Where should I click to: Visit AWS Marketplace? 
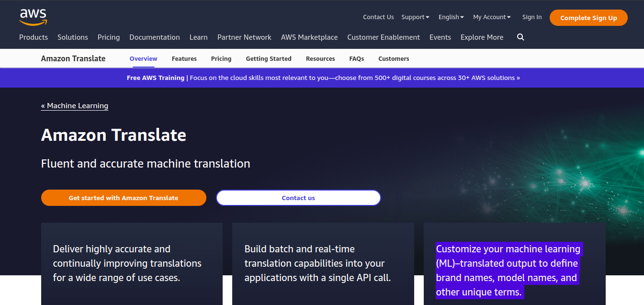(x=309, y=37)
